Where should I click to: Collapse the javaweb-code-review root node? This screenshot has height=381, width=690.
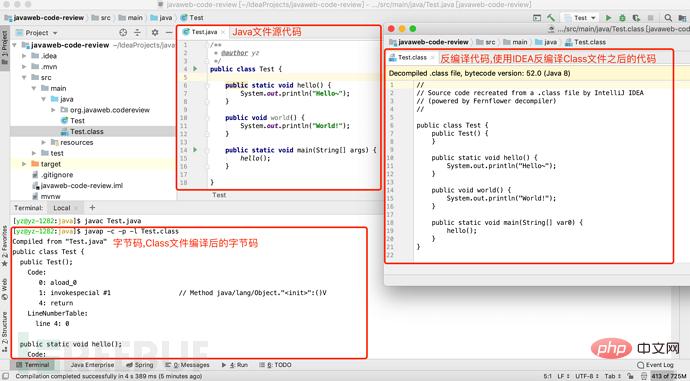pyautogui.click(x=15, y=45)
